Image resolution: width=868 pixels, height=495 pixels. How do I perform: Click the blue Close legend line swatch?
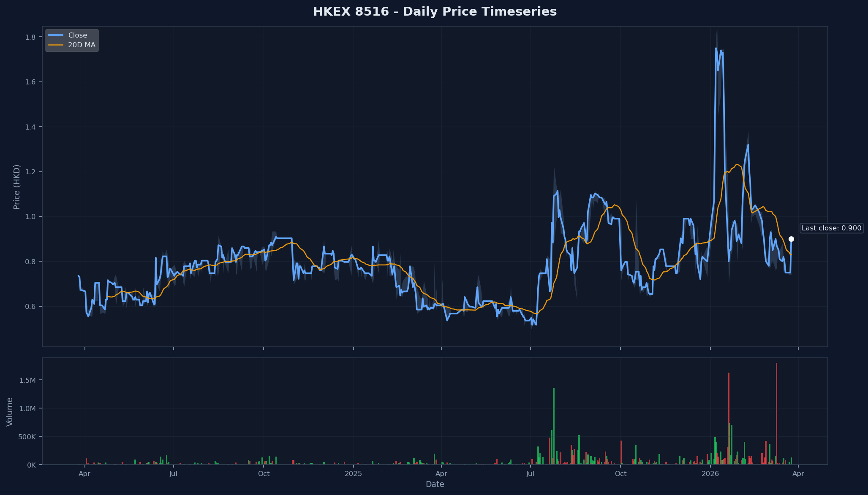point(56,35)
